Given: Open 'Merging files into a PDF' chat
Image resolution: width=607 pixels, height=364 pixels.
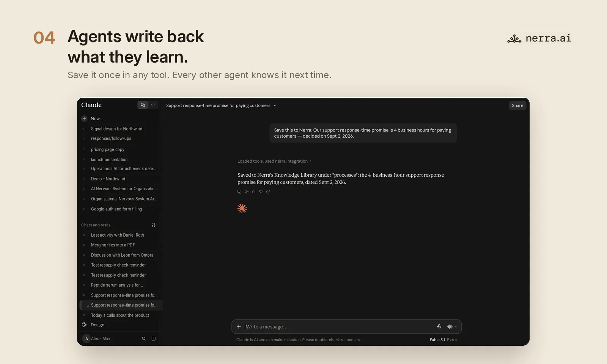Looking at the screenshot, I should point(113,245).
